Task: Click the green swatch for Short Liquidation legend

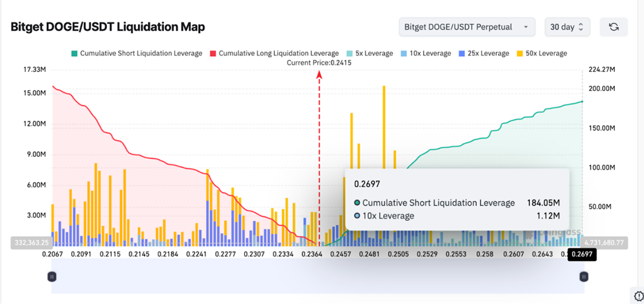Action: point(75,53)
